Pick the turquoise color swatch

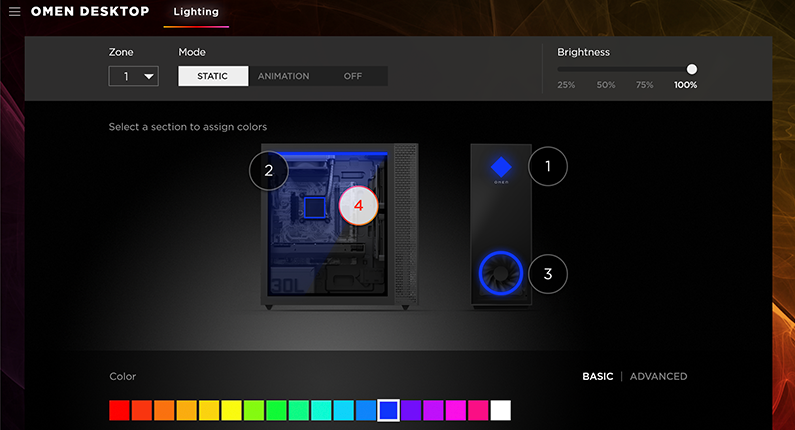click(x=321, y=410)
